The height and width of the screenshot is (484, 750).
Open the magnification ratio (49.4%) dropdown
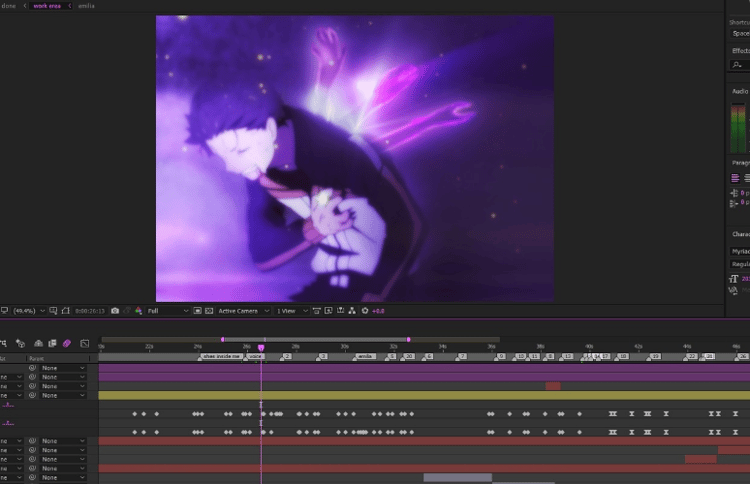tap(29, 311)
